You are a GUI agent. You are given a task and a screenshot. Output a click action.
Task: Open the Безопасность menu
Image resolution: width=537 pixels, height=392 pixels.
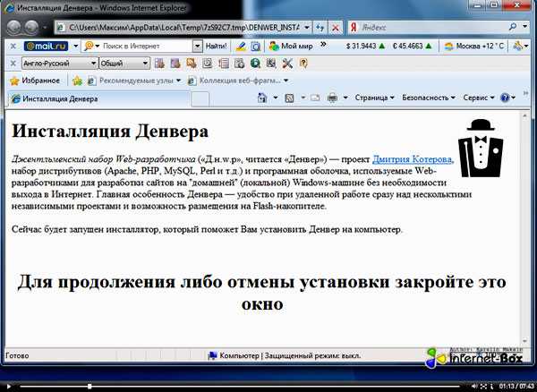click(429, 98)
